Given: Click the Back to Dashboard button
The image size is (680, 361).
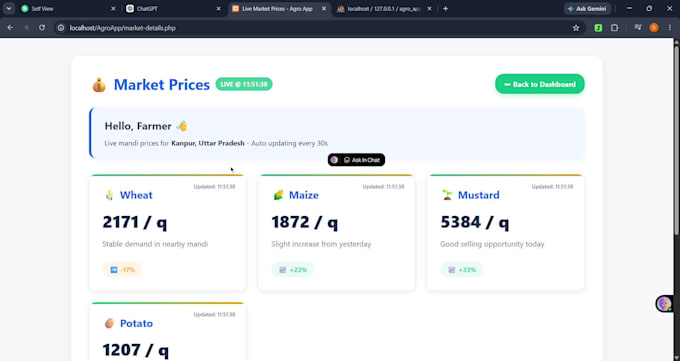Looking at the screenshot, I should tap(539, 84).
